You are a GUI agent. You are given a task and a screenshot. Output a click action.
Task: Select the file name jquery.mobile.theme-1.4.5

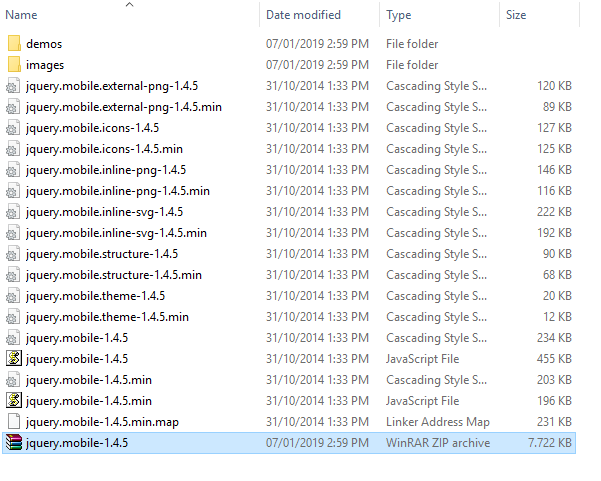[x=95, y=296]
